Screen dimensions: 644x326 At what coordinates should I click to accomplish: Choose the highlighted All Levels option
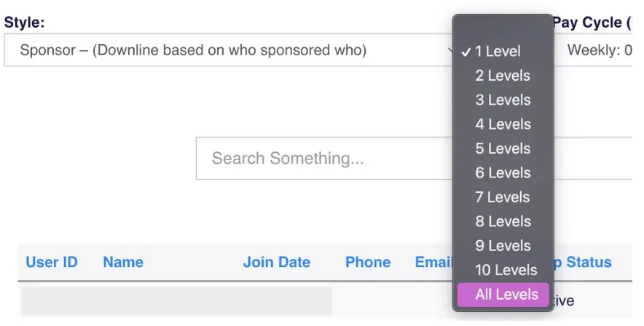coord(506,295)
